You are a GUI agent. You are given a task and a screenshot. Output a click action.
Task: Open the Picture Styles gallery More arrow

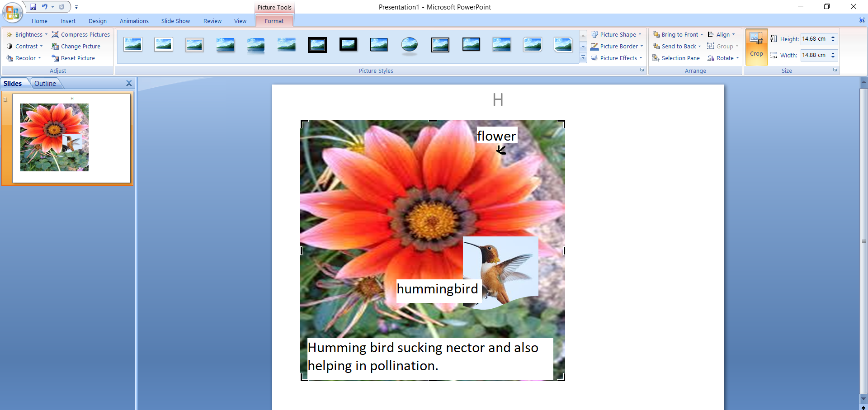pyautogui.click(x=583, y=58)
